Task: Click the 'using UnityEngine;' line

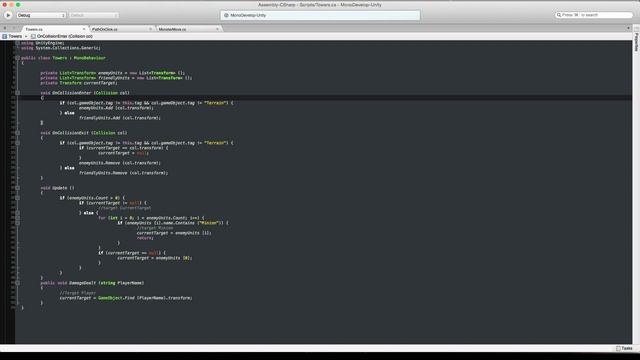Action: (x=43, y=43)
